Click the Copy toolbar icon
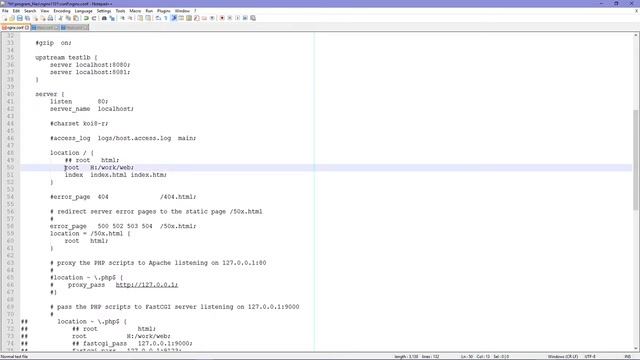The height and width of the screenshot is (360, 640). (68, 18)
